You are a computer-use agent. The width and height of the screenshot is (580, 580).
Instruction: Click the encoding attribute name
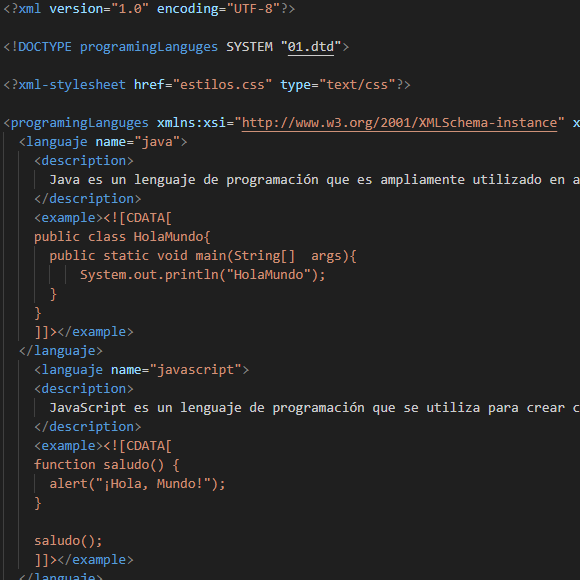coord(188,9)
